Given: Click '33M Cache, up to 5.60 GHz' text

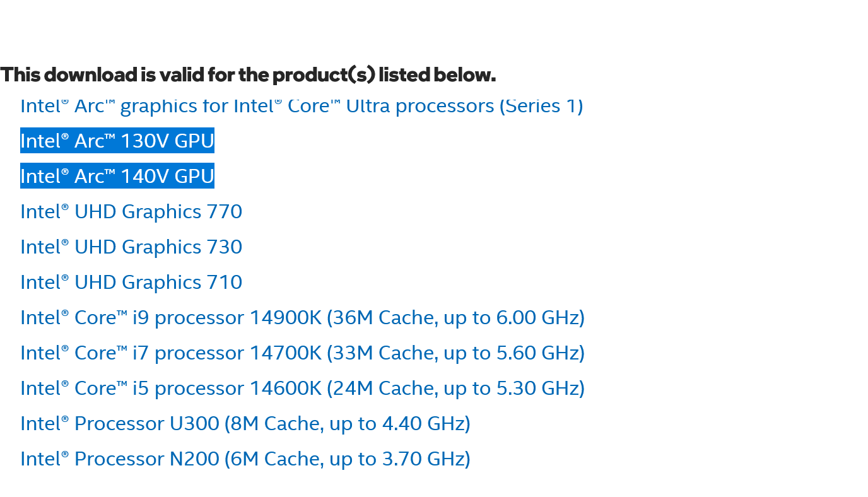Looking at the screenshot, I should pyautogui.click(x=455, y=353).
